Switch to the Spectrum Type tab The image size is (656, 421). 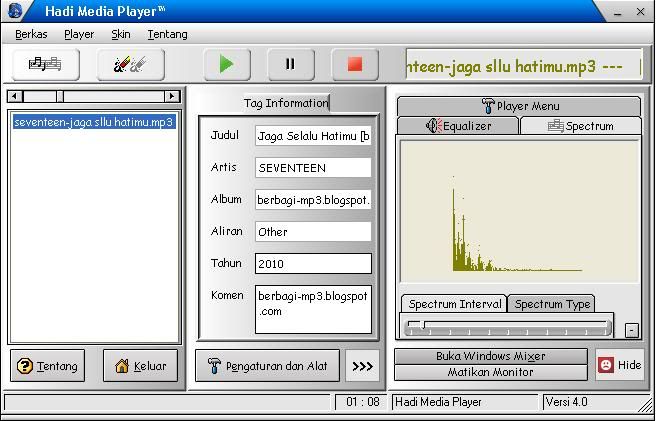click(552, 304)
